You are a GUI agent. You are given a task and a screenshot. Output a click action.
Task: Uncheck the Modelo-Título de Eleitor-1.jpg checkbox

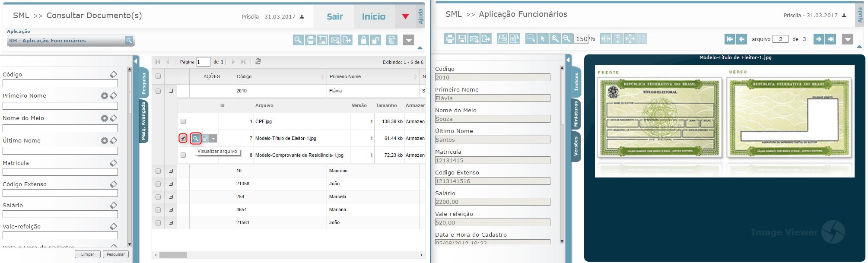[x=183, y=138]
